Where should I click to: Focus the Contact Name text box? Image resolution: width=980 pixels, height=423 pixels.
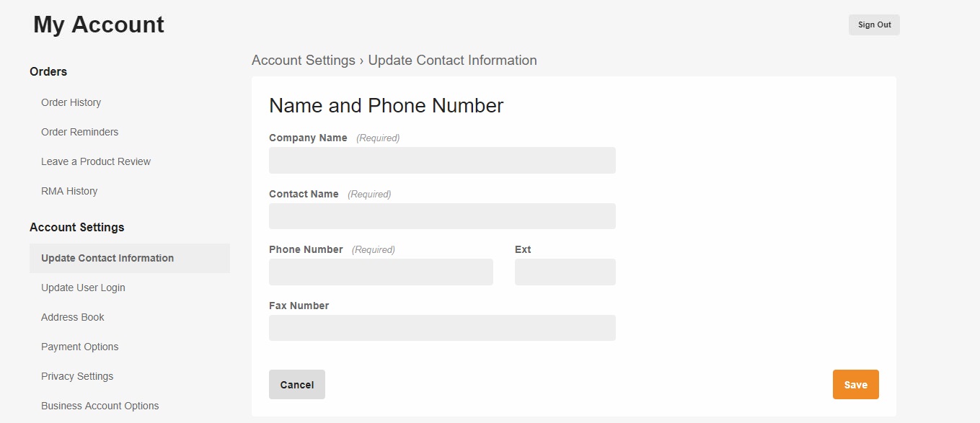point(442,215)
